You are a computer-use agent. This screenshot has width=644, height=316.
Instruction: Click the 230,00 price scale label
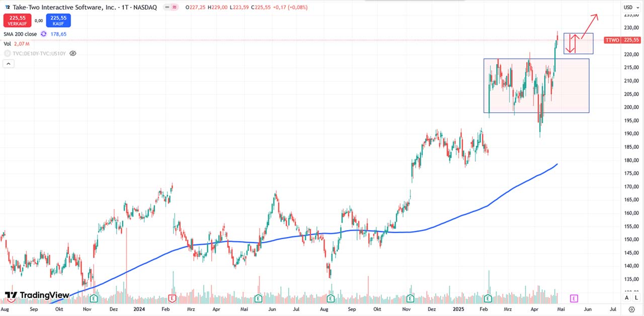click(x=631, y=28)
